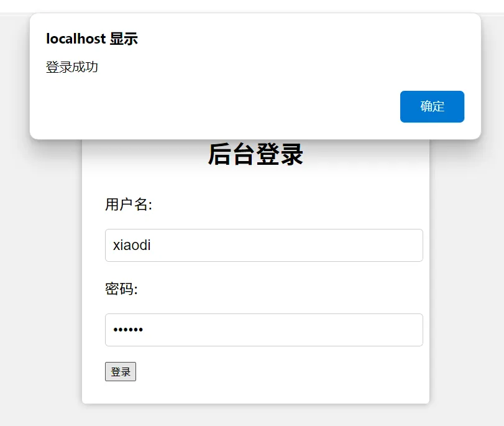Click the 后台登录 heading

[255, 154]
